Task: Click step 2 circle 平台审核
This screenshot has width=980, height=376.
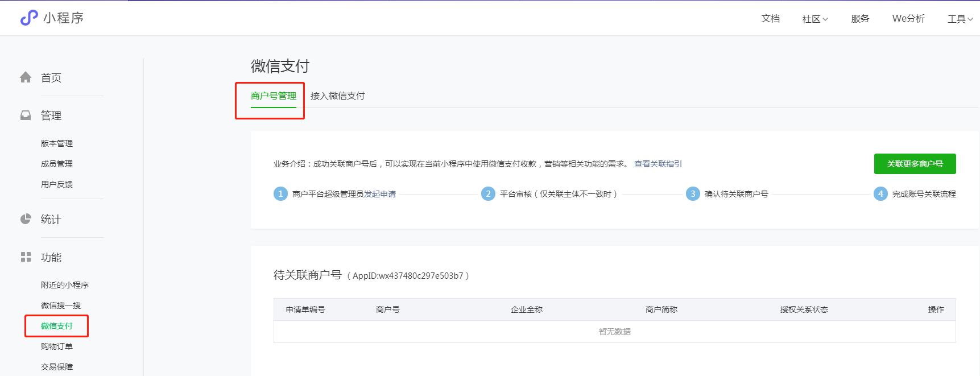Action: 488,194
